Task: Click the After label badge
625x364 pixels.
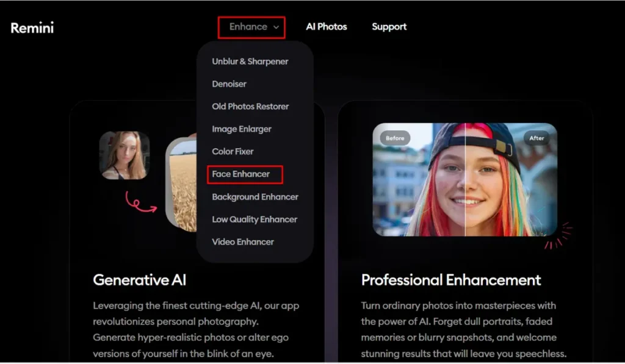Action: tap(536, 138)
